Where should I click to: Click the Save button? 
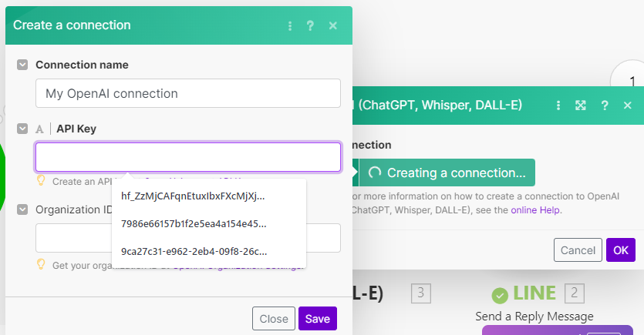tap(318, 319)
